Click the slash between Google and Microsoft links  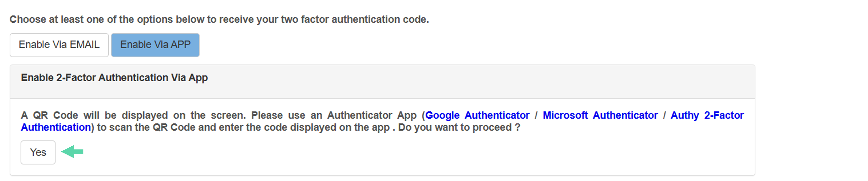tap(536, 115)
